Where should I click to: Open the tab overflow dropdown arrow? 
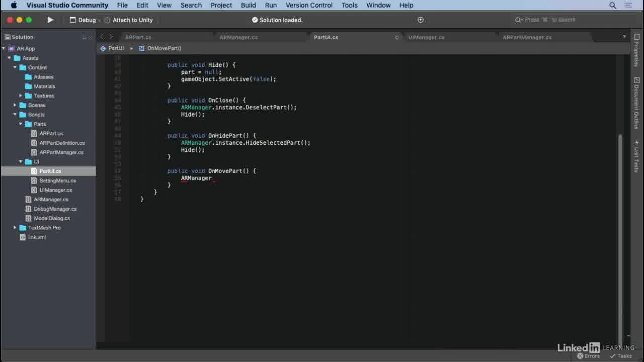(624, 37)
